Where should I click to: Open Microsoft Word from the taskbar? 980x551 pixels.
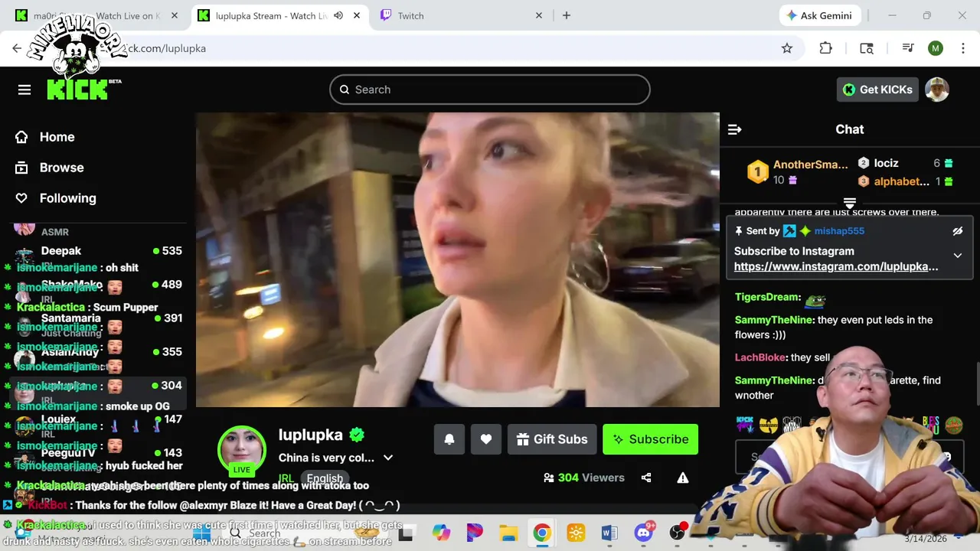(x=609, y=533)
